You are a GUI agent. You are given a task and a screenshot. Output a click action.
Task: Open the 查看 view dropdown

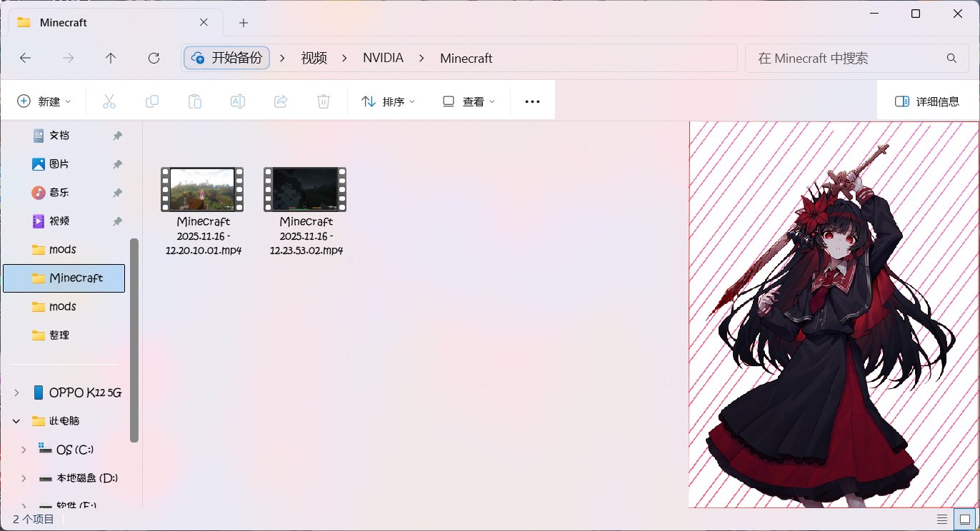469,101
